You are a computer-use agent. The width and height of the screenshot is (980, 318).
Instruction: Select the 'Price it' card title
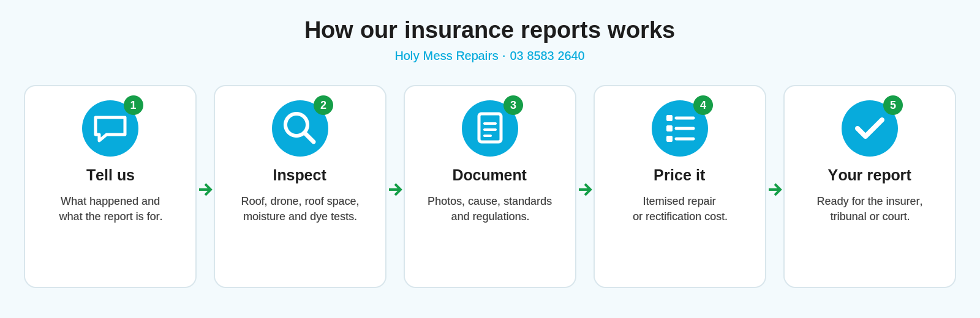pos(679,175)
